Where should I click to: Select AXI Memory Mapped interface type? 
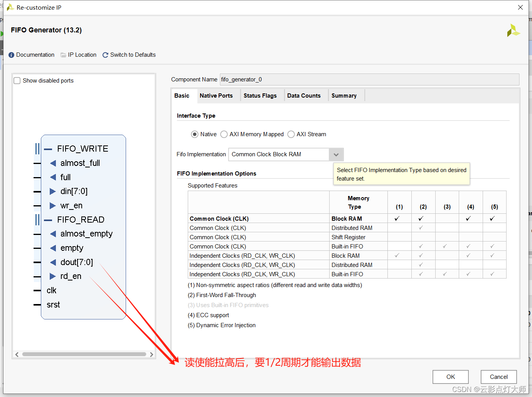pyautogui.click(x=224, y=134)
